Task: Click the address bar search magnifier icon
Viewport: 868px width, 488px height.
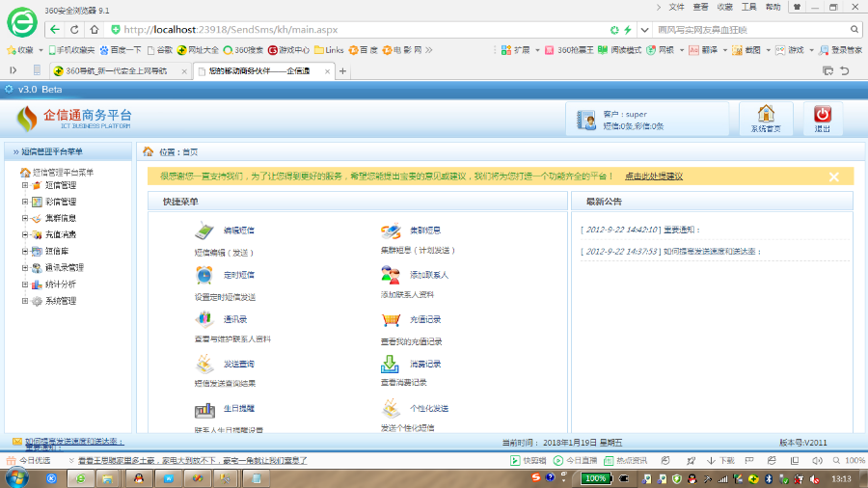Action: [x=854, y=29]
